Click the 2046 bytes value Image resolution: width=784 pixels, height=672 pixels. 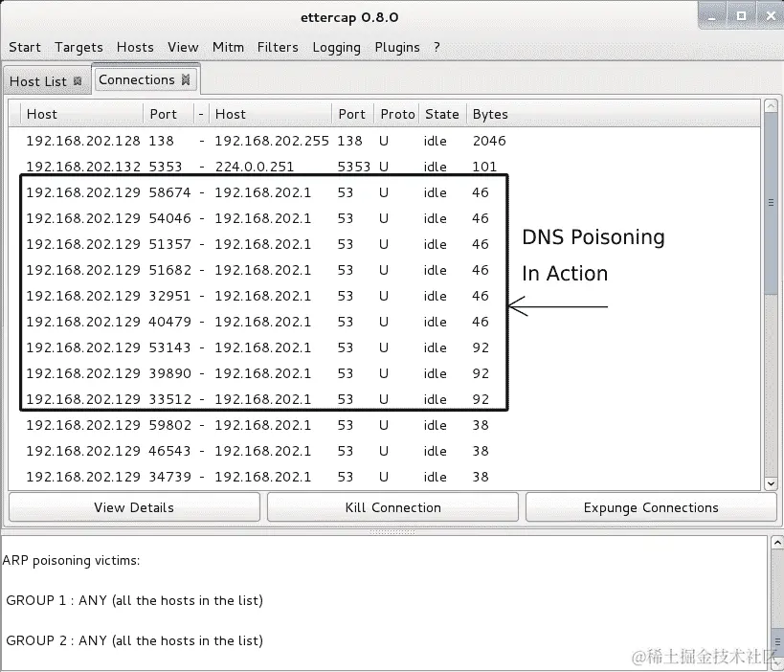[489, 141]
